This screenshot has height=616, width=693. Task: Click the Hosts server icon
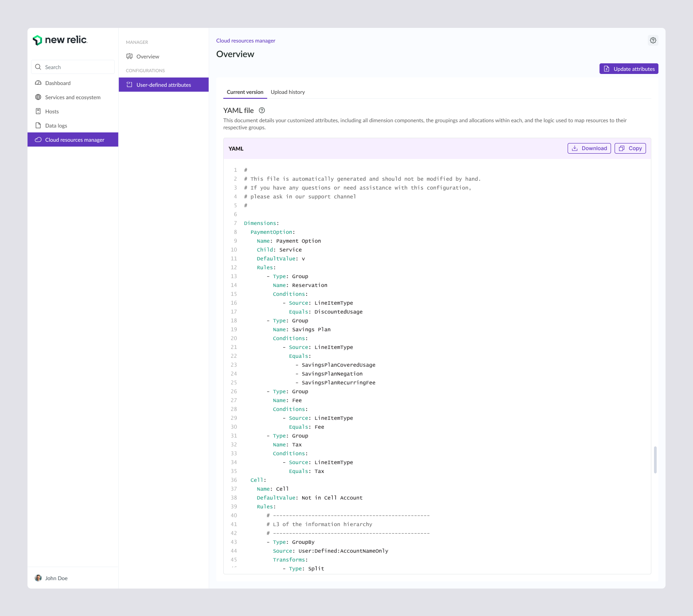pos(38,111)
